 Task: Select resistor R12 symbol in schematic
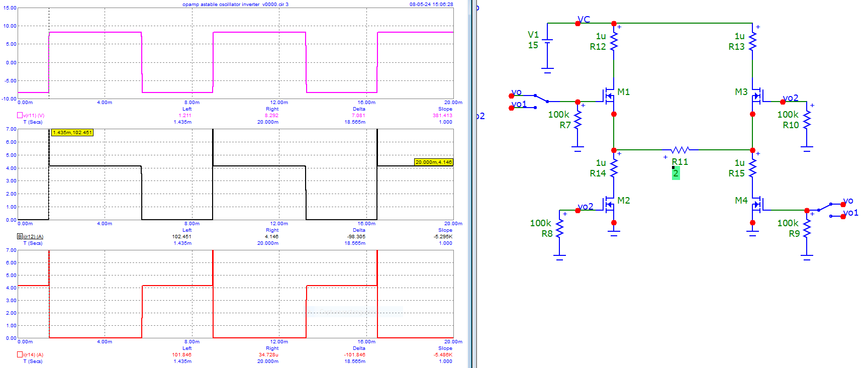click(614, 42)
